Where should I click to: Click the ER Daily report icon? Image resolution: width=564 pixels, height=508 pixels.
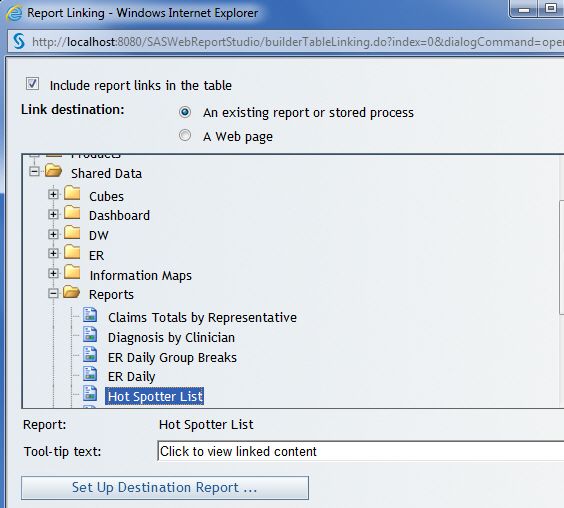point(90,374)
